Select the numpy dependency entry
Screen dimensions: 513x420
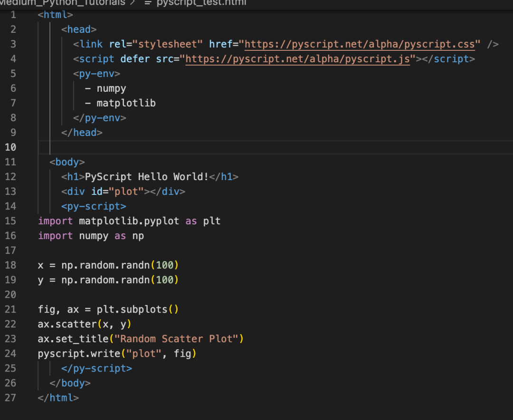111,88
